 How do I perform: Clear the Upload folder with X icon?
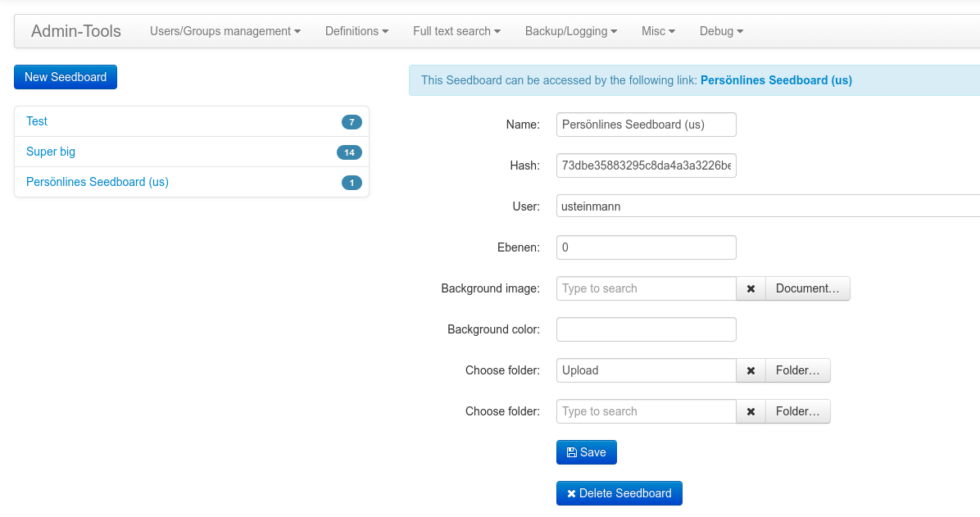coord(751,370)
